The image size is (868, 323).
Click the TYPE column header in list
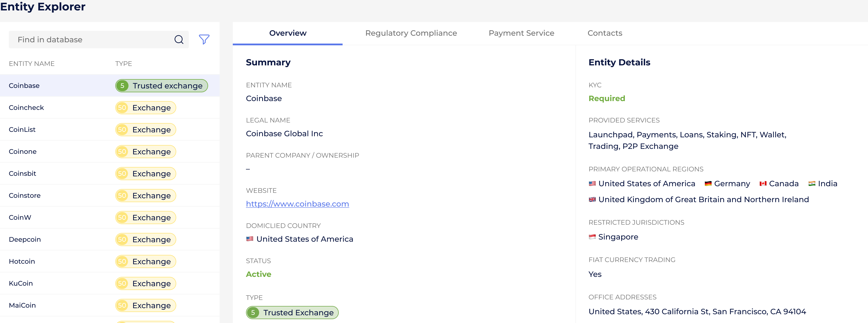click(x=124, y=64)
